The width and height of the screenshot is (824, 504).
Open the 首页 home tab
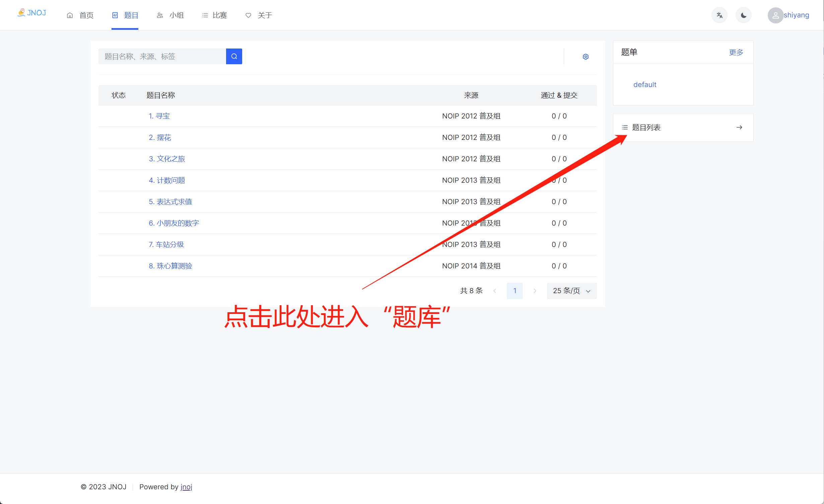(x=80, y=15)
